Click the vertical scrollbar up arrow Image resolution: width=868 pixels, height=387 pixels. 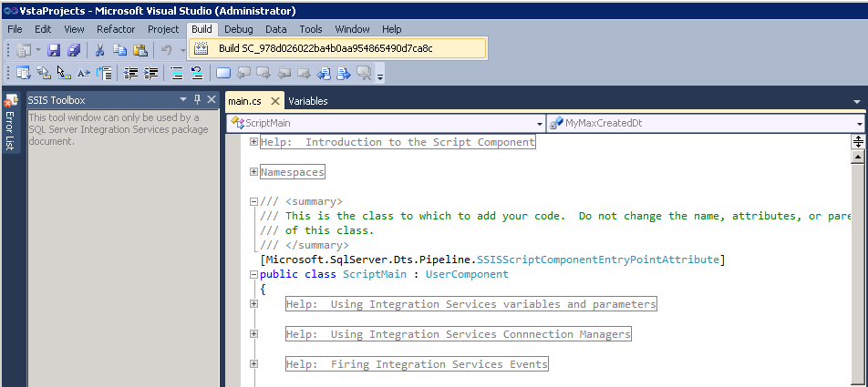pyautogui.click(x=857, y=157)
